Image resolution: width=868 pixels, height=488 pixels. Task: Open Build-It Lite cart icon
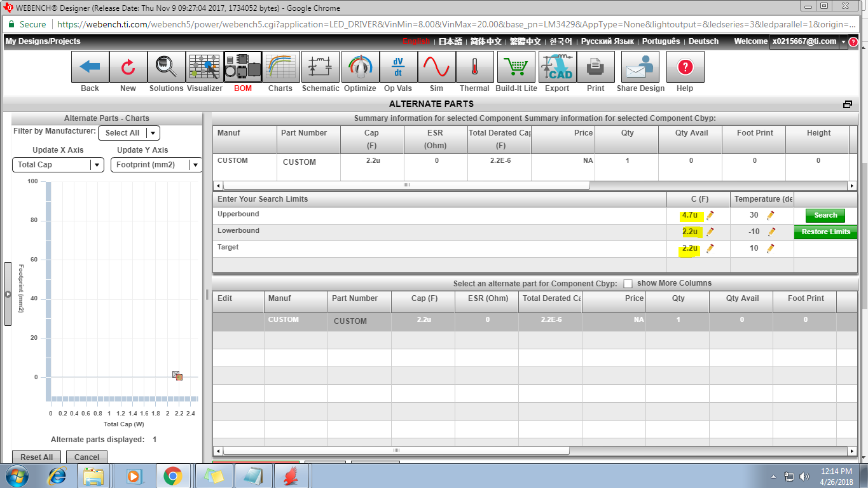coord(516,67)
